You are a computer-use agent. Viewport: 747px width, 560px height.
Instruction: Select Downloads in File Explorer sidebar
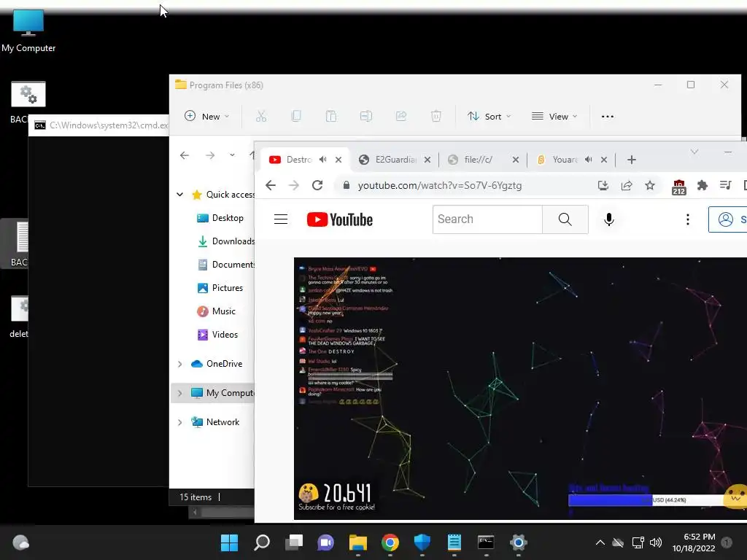226,241
